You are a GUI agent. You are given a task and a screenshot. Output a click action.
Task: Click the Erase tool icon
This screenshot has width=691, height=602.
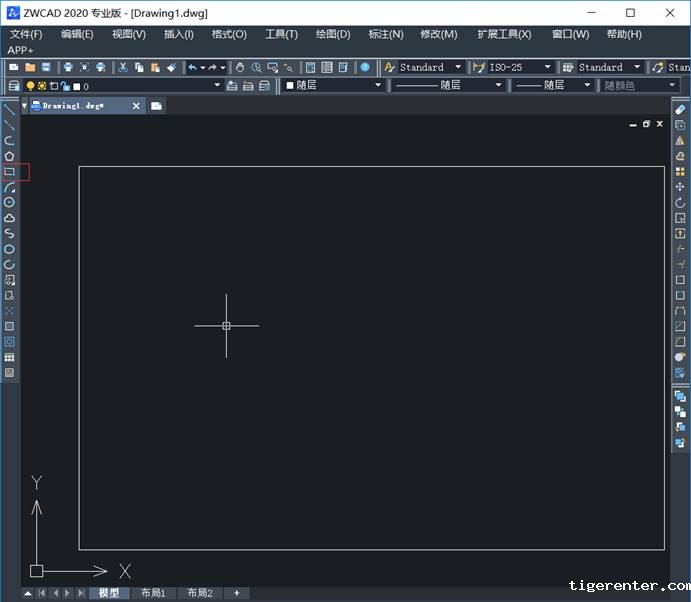click(x=680, y=109)
